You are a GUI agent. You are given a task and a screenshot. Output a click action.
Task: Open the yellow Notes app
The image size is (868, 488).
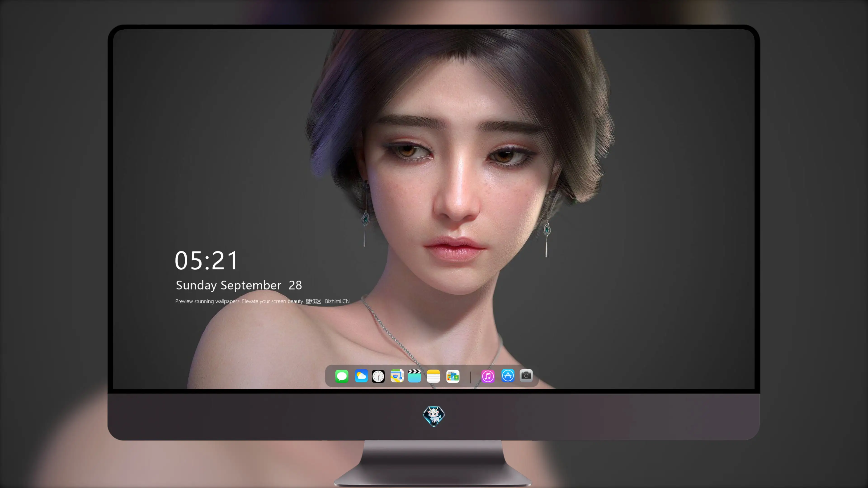(433, 376)
